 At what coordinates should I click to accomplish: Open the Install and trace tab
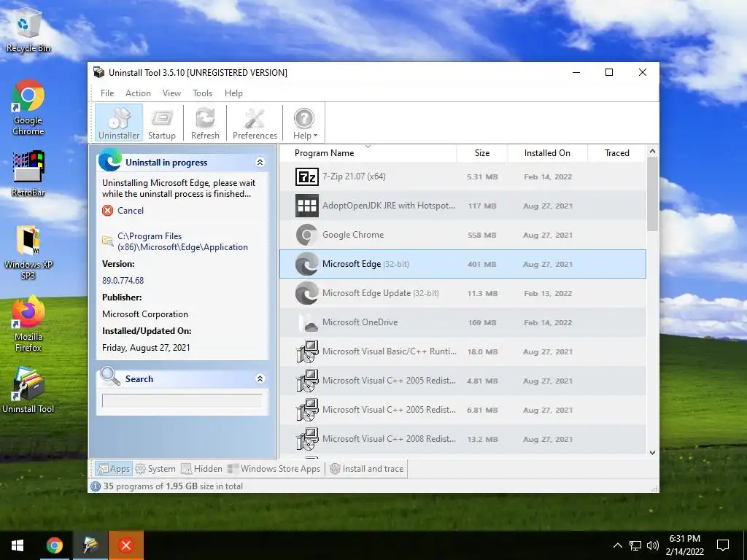367,469
